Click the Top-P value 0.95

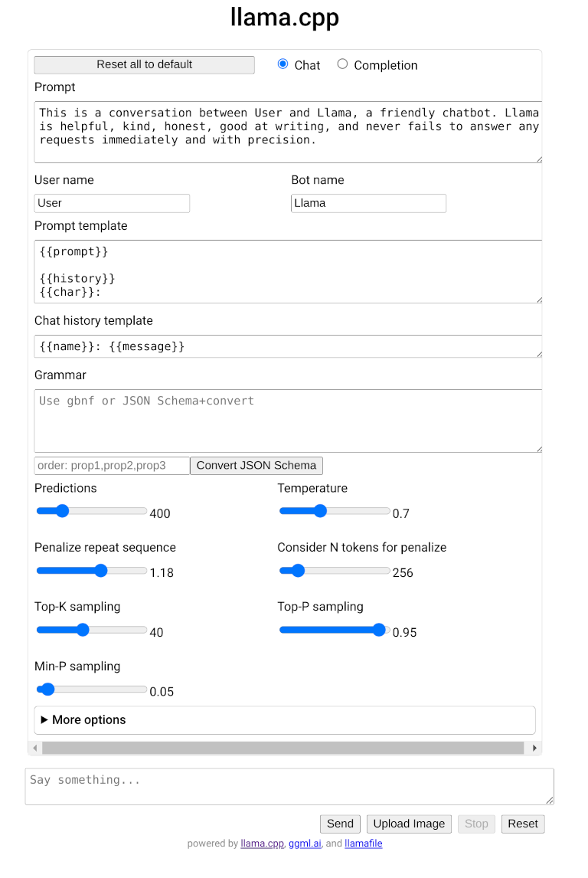pyautogui.click(x=404, y=633)
